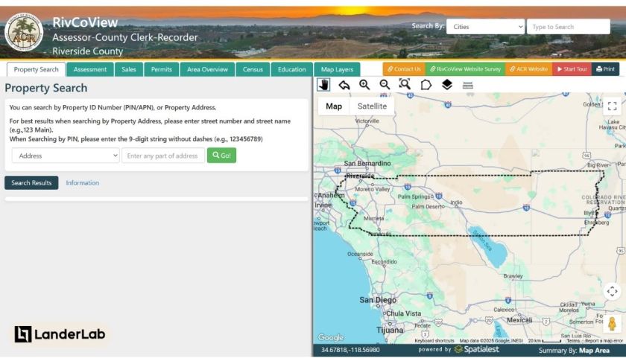Open RivCoView Website Survey link
Screen dimensions: 626x364
point(465,69)
